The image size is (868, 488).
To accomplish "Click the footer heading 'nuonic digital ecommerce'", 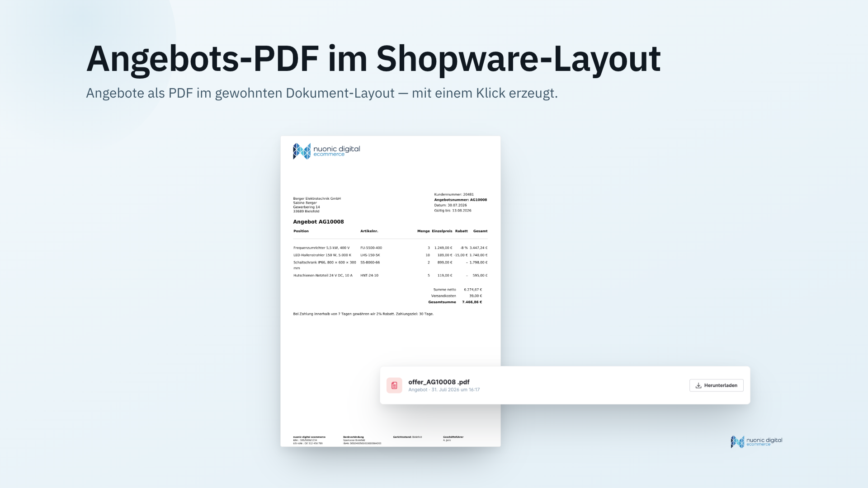I will tap(309, 437).
